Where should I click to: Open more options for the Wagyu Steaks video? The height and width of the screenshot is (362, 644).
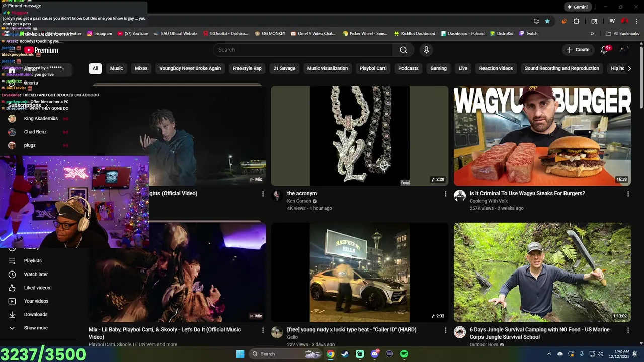pos(628,194)
